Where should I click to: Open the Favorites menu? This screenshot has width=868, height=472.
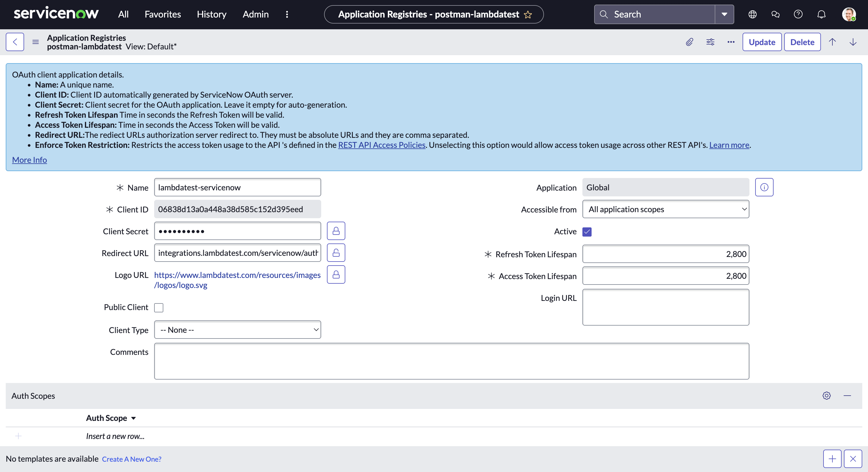click(x=163, y=14)
